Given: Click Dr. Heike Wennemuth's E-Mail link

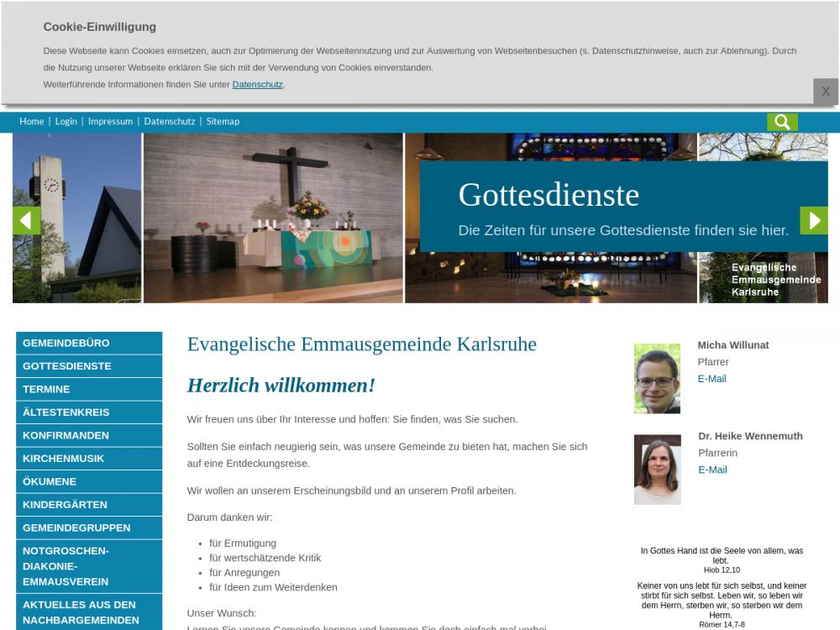Looking at the screenshot, I should [712, 470].
